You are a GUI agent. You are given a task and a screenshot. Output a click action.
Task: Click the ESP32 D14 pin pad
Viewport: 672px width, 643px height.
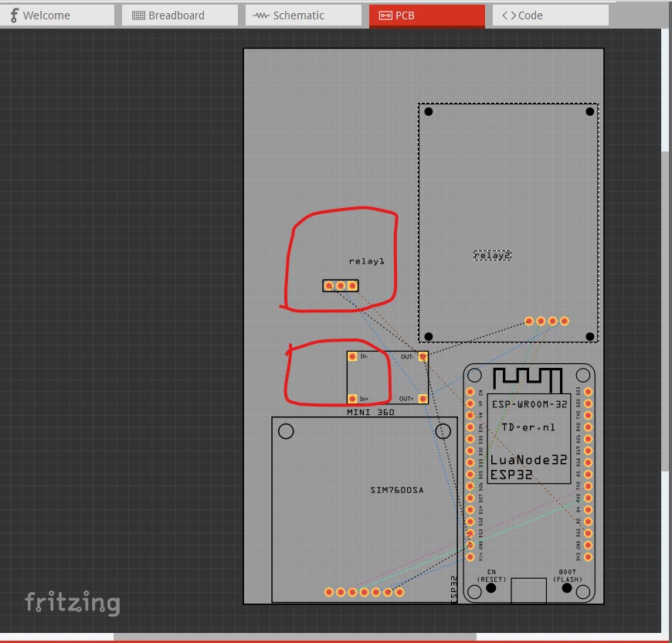pos(470,509)
